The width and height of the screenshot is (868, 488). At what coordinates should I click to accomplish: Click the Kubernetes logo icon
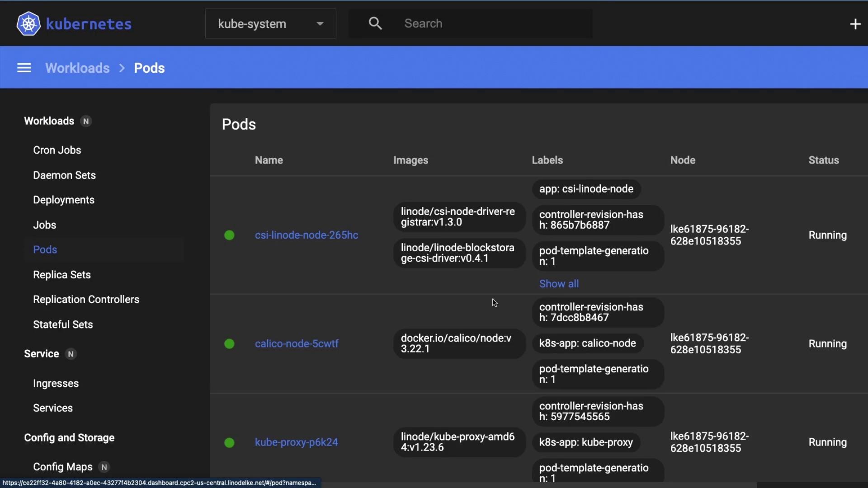tap(28, 23)
